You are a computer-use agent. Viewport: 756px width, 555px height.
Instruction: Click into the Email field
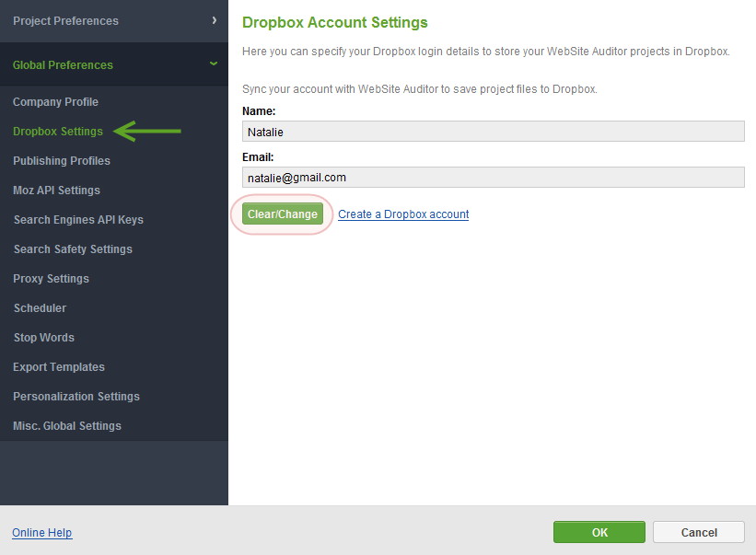click(494, 178)
